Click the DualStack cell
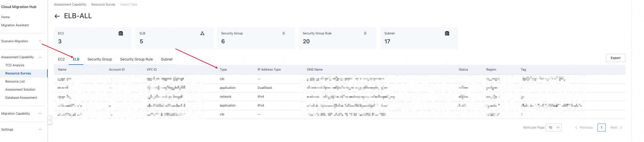 [265, 88]
